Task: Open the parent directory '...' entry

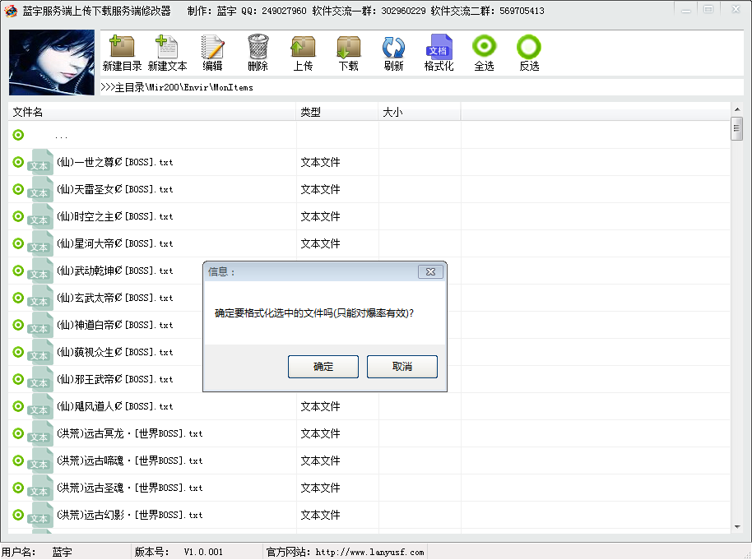Action: point(62,136)
